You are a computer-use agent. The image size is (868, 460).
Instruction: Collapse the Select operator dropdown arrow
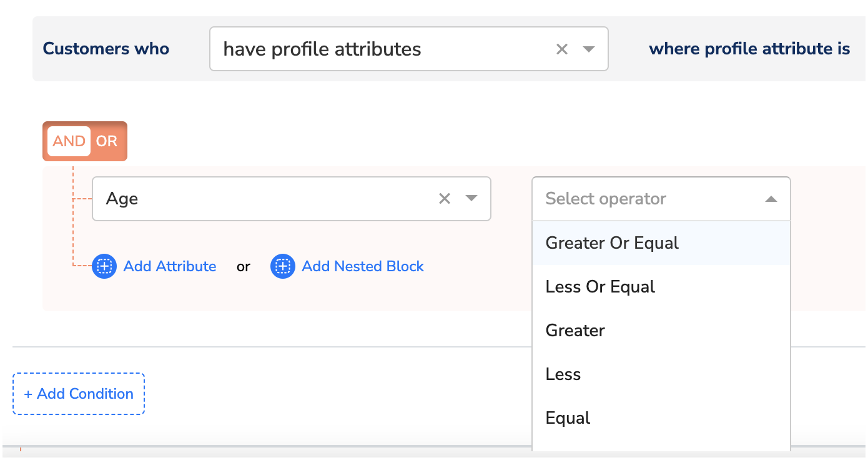point(771,199)
